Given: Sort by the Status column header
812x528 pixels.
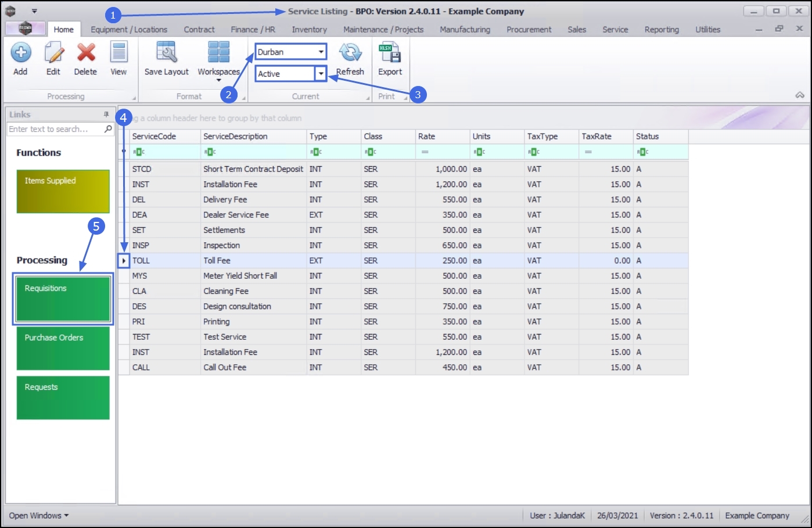Looking at the screenshot, I should [x=661, y=137].
